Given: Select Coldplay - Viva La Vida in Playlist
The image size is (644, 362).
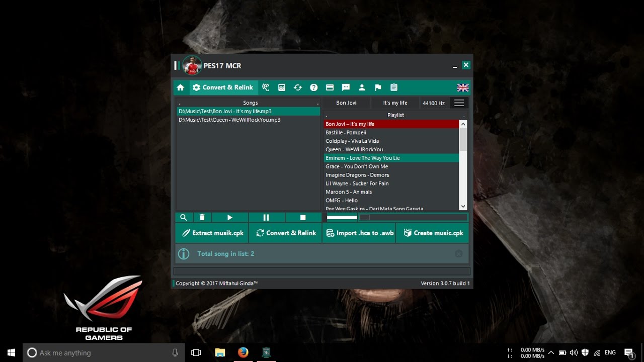Looking at the screenshot, I should tap(391, 141).
